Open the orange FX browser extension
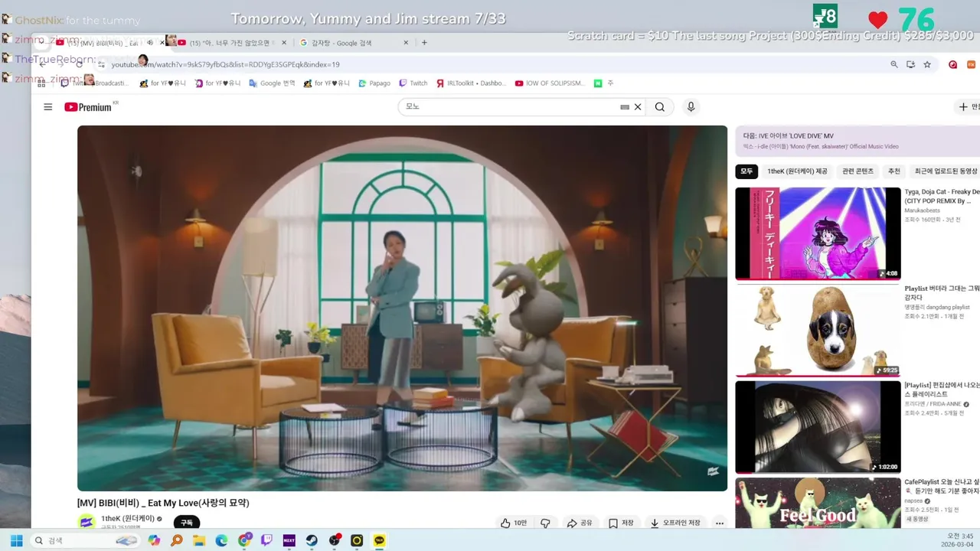This screenshot has height=551, width=980. click(x=971, y=65)
